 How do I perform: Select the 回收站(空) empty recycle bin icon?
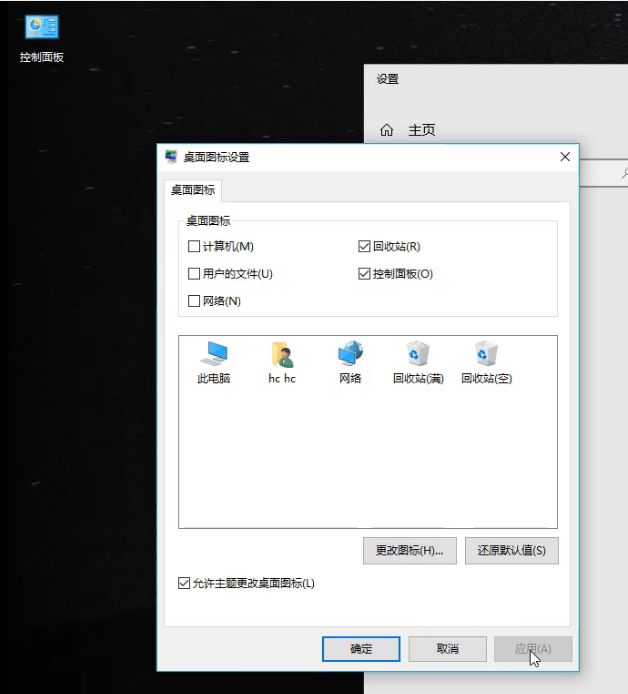(x=486, y=354)
